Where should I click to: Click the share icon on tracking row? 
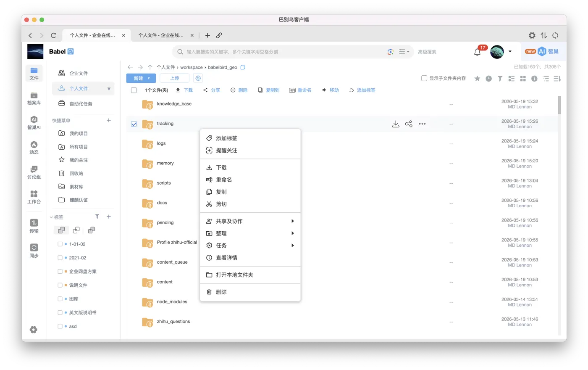pyautogui.click(x=409, y=124)
